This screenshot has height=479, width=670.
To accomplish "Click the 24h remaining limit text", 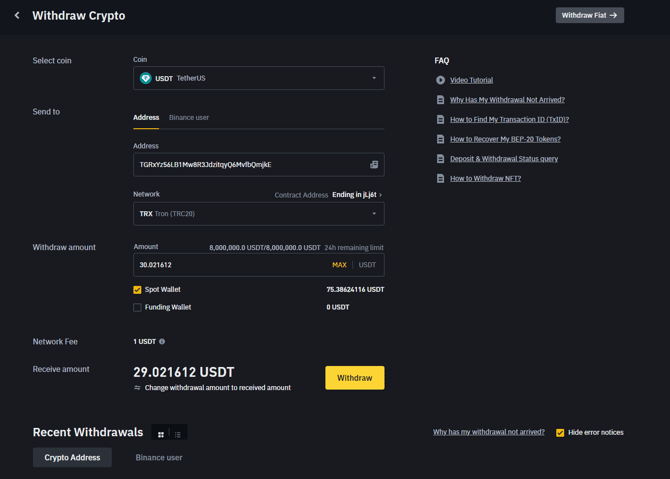I will 354,247.
